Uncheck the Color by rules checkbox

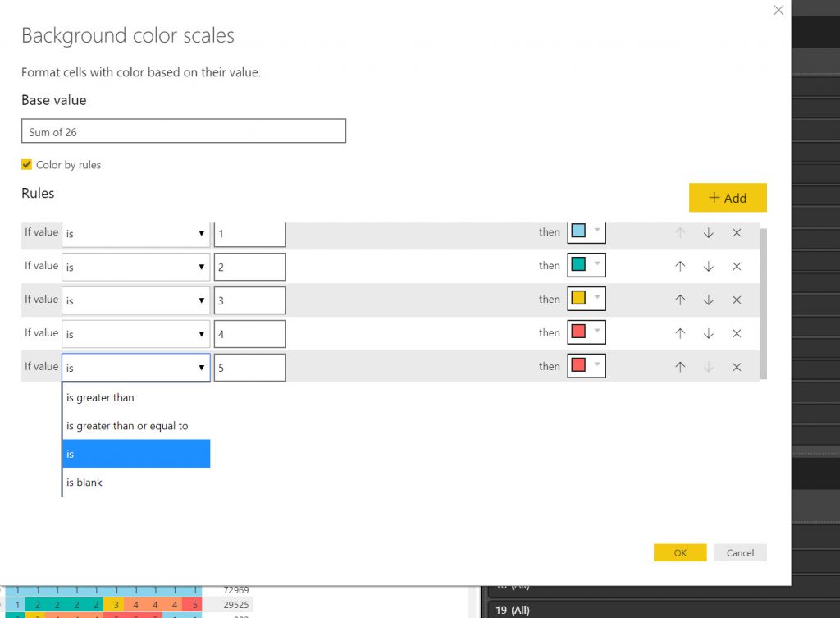27,165
